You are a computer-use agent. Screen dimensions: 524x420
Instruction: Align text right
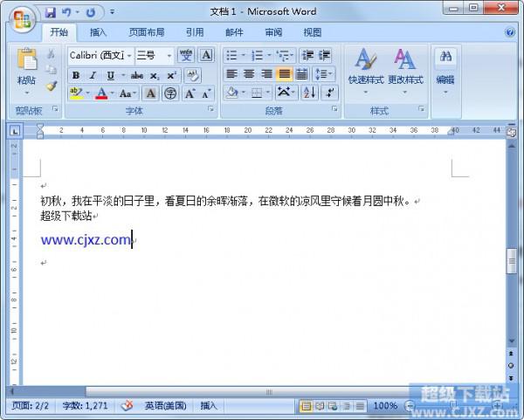(x=266, y=74)
